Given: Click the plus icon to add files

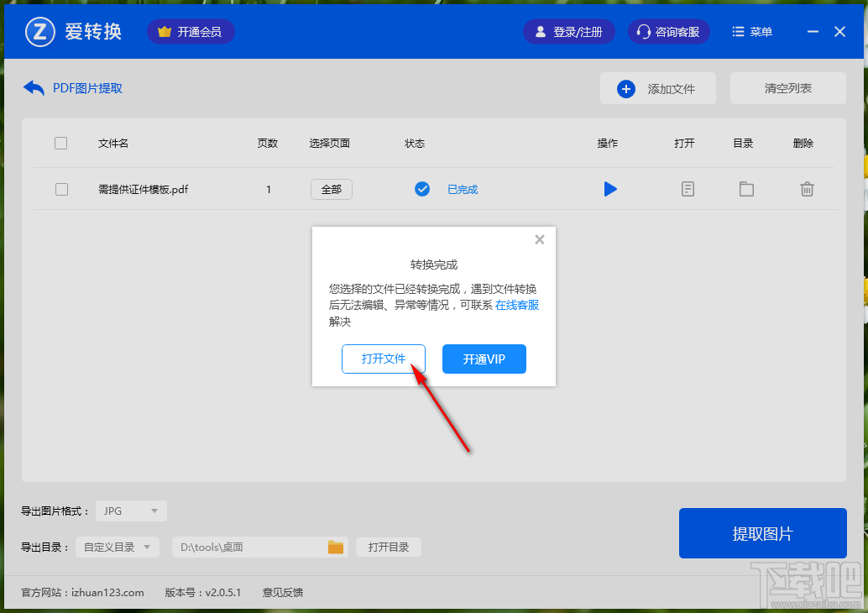Looking at the screenshot, I should 626,88.
